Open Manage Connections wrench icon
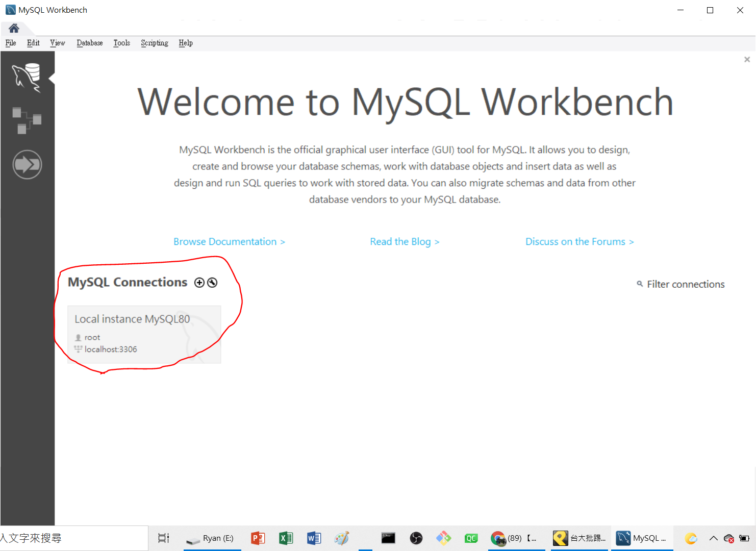Image resolution: width=756 pixels, height=551 pixels. pos(212,283)
